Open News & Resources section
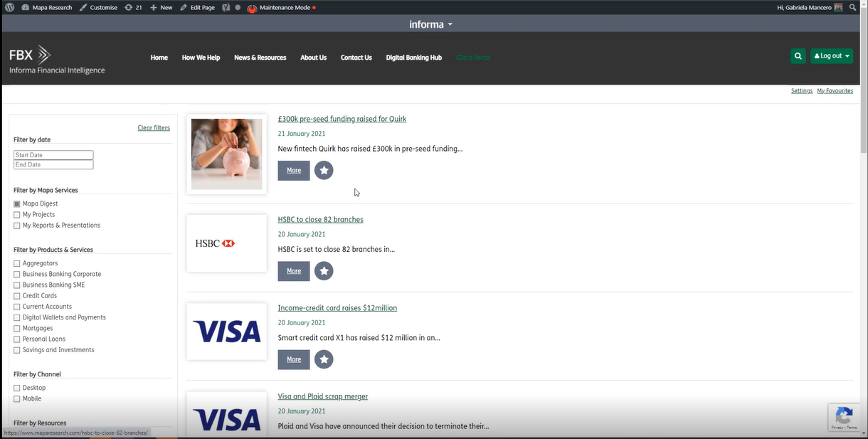This screenshot has height=439, width=868. 260,58
